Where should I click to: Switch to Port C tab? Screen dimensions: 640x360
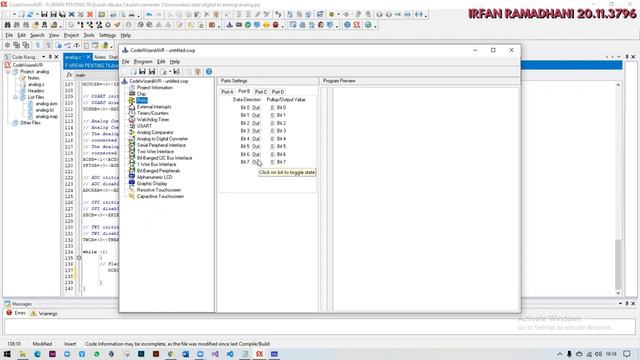click(x=261, y=92)
